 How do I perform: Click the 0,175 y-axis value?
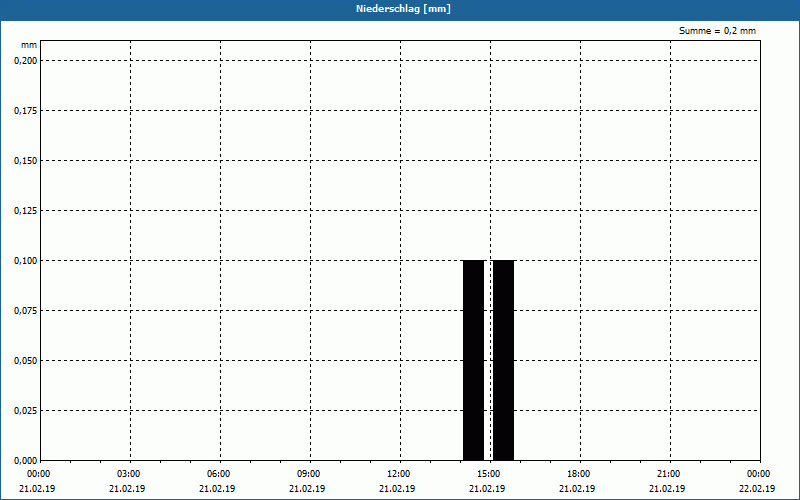click(x=26, y=111)
